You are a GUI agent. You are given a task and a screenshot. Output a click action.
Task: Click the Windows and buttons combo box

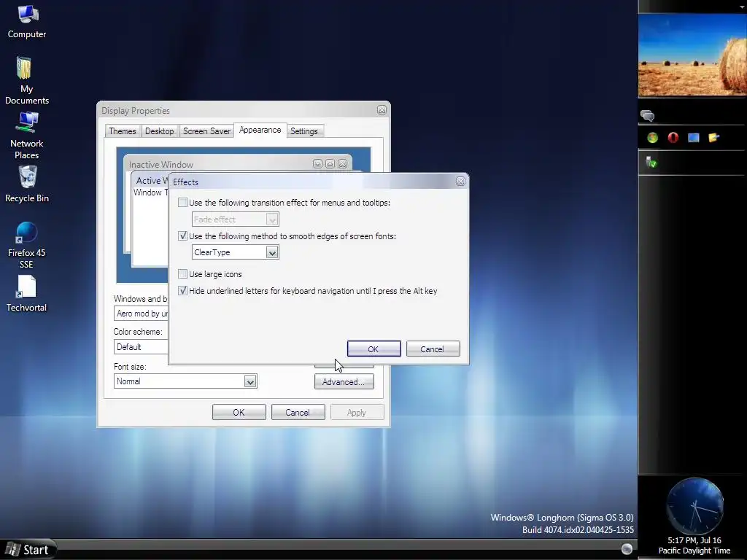141,314
